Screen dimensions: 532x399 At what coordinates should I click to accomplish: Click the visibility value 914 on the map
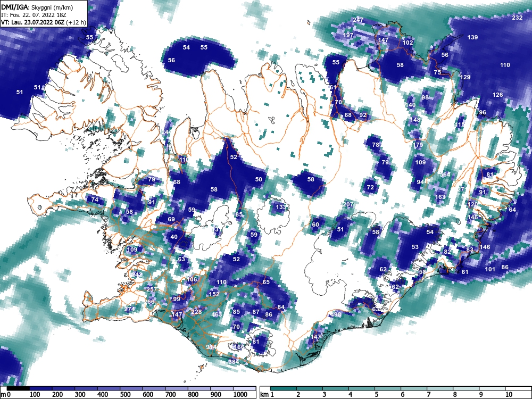pyautogui.click(x=211, y=347)
